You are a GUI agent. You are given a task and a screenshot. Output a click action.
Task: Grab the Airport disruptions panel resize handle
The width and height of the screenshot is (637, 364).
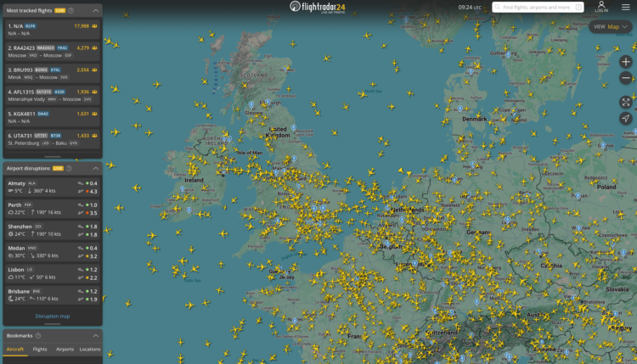53,324
